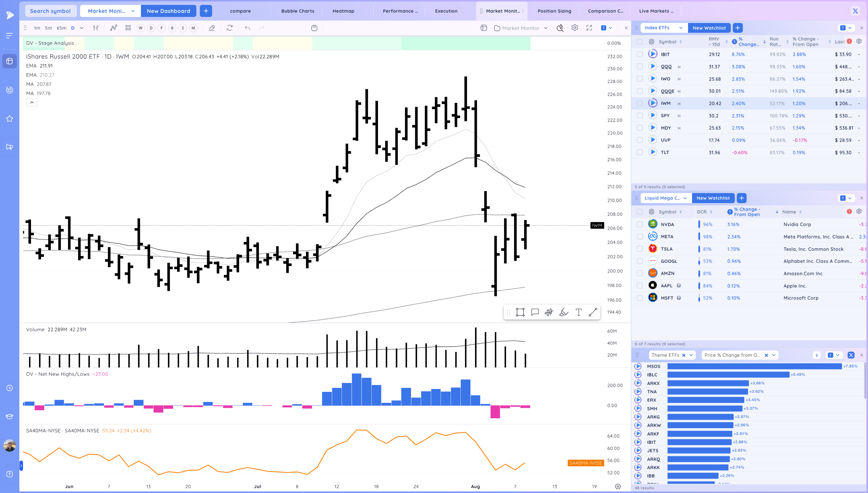This screenshot has width=868, height=493.
Task: Click New Watchlist in Liquid Mega panel
Action: 713,198
